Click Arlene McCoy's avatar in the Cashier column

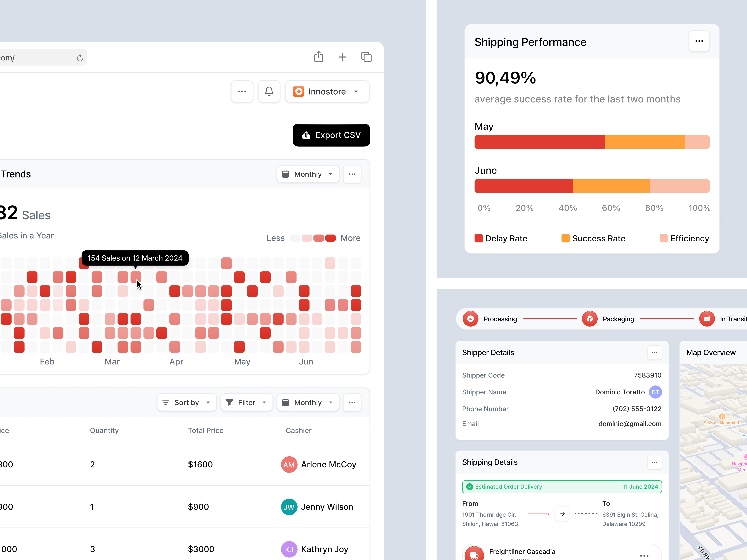289,464
